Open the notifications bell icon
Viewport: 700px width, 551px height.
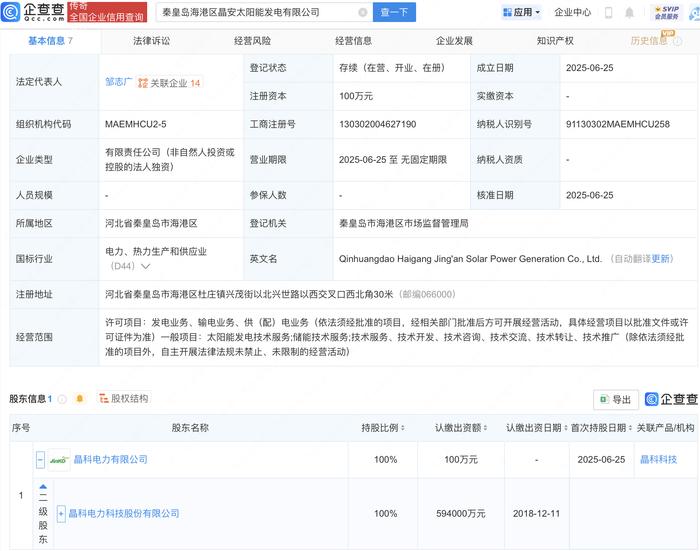pyautogui.click(x=629, y=13)
